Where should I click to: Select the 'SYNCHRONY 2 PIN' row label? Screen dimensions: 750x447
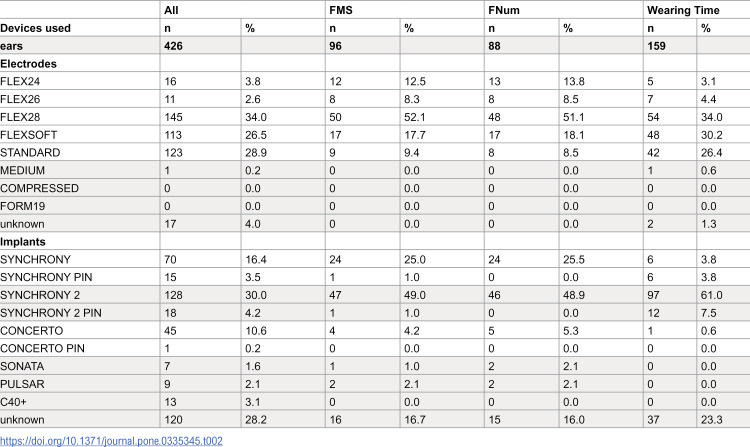[x=51, y=313]
